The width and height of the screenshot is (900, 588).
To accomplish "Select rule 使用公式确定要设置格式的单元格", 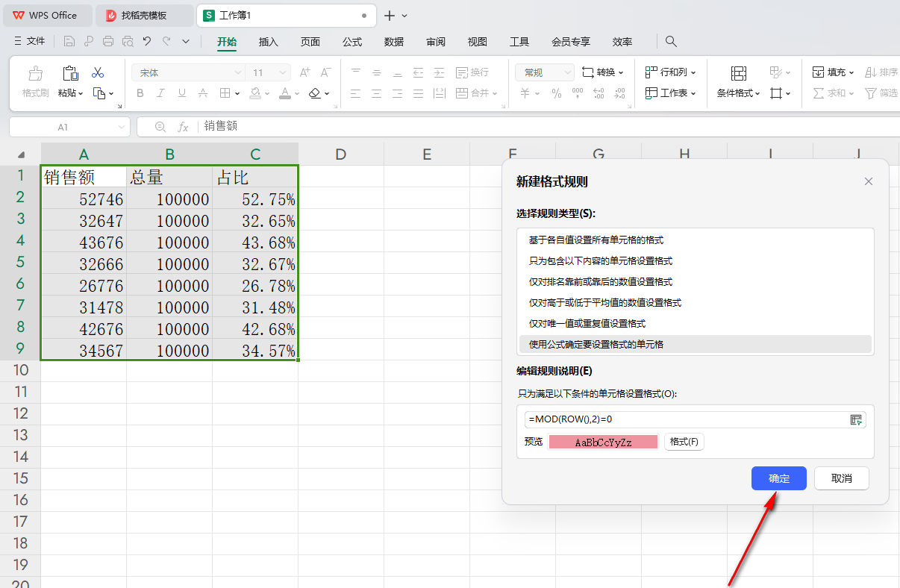I will (x=696, y=344).
